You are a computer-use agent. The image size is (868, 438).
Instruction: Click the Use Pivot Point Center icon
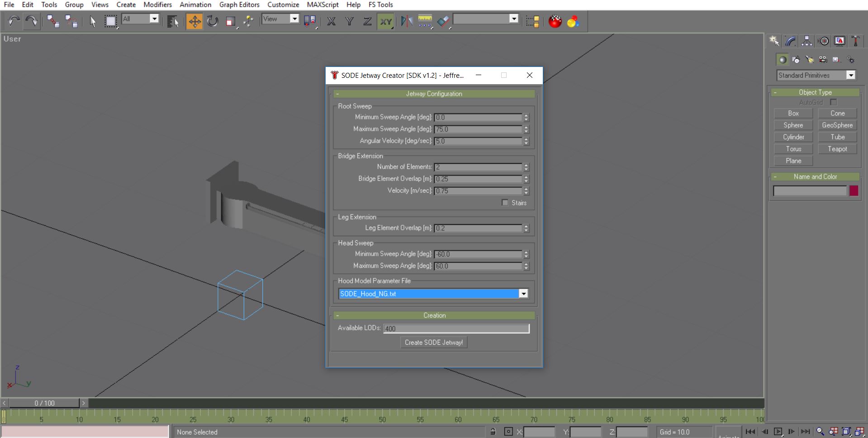[x=310, y=21]
